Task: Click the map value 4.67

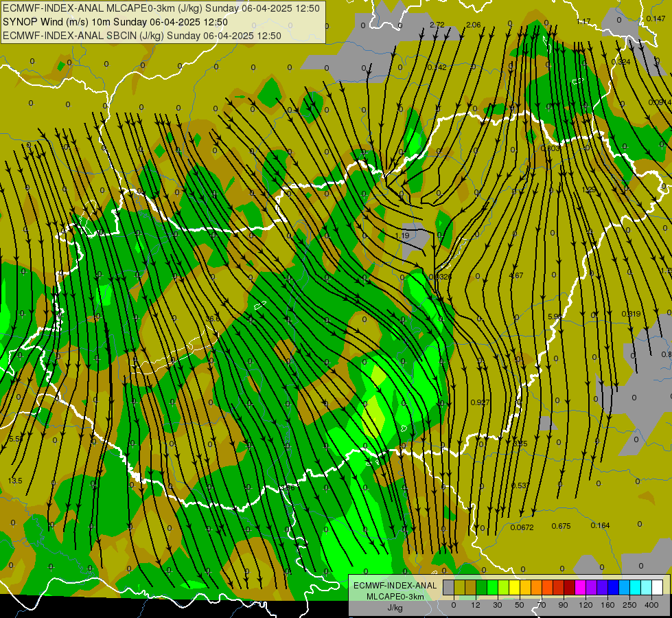Action: [x=516, y=275]
